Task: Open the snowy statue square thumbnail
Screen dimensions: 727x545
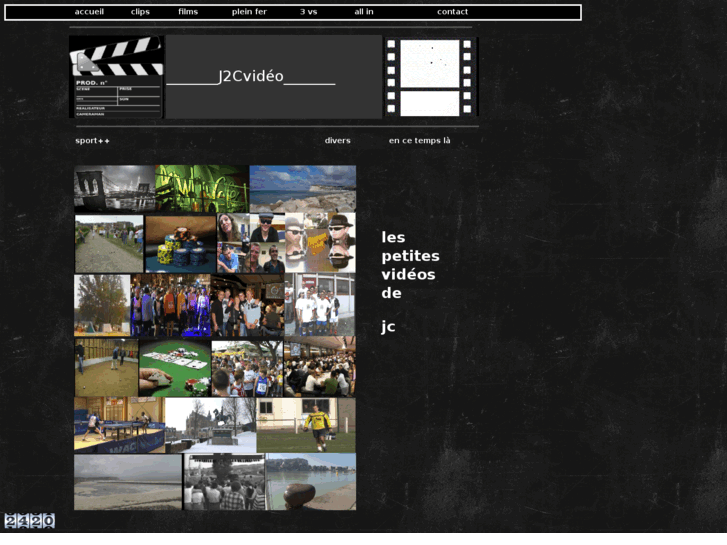Action: 210,425
